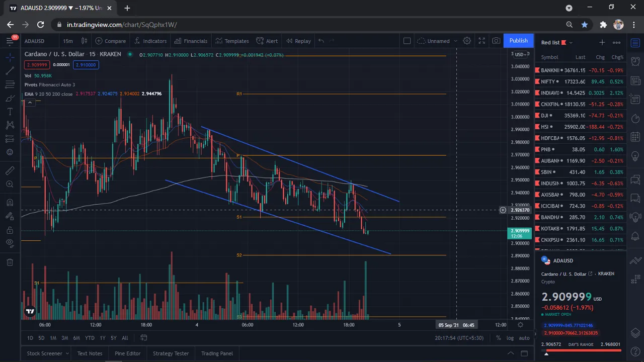
Task: Open the go to date calendar icon
Action: [143, 338]
